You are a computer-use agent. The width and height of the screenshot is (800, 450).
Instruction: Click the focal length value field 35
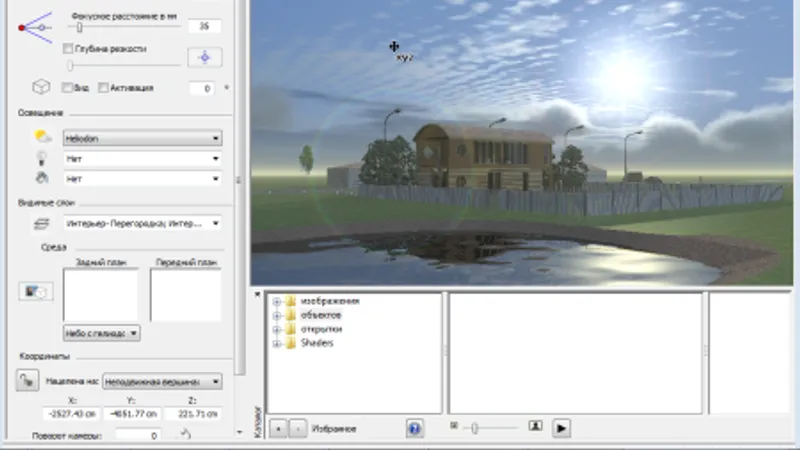(x=204, y=26)
